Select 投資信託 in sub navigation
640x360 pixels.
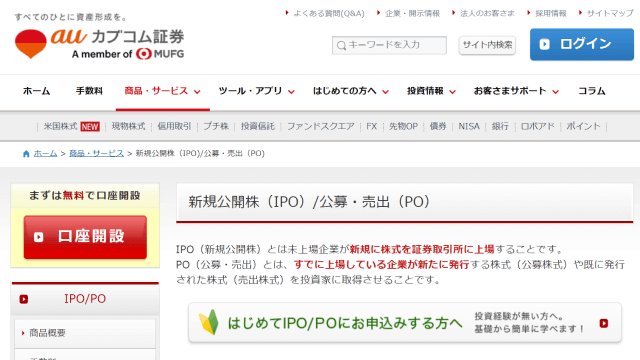point(258,127)
